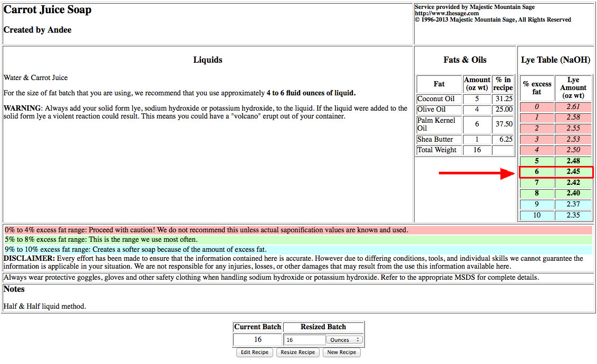Click the Amount (oz wt) column header
This screenshot has width=597, height=364.
(477, 84)
